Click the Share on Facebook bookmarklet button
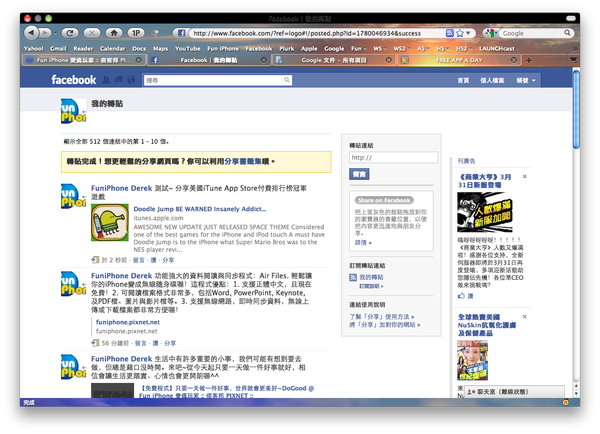Viewport: 600px width, 434px height. (x=384, y=200)
